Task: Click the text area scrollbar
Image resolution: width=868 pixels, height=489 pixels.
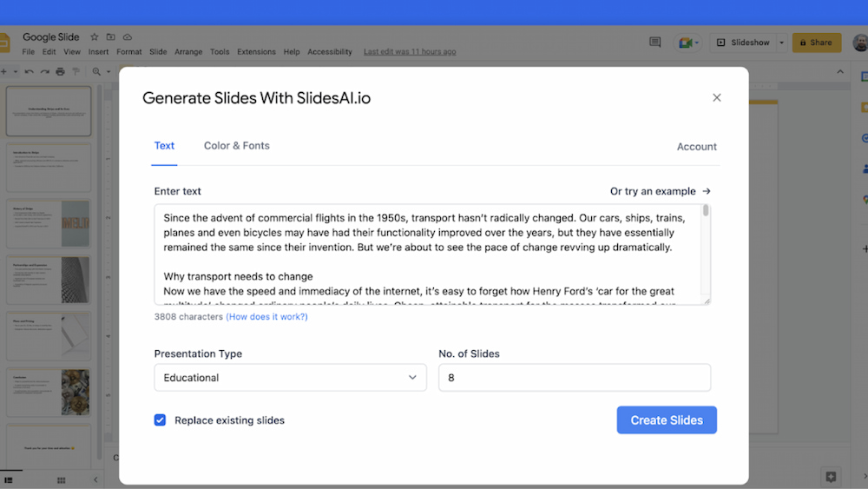Action: click(x=705, y=210)
